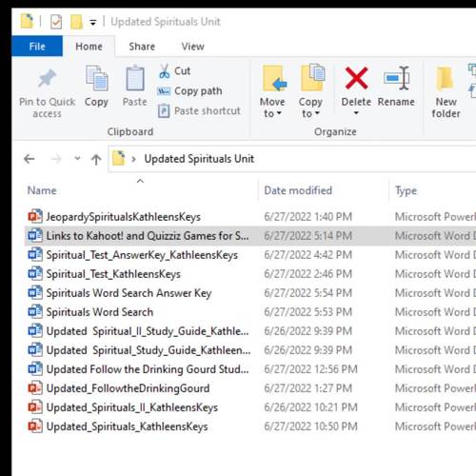Open the View ribbon tab
The width and height of the screenshot is (476, 476).
click(x=192, y=47)
